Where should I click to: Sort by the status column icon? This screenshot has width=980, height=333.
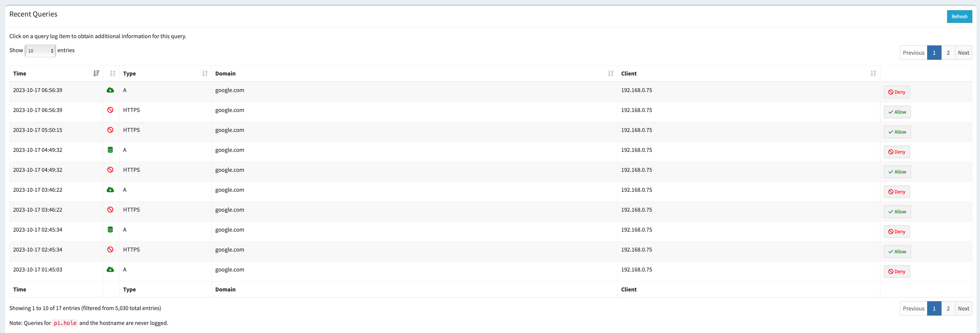112,73
